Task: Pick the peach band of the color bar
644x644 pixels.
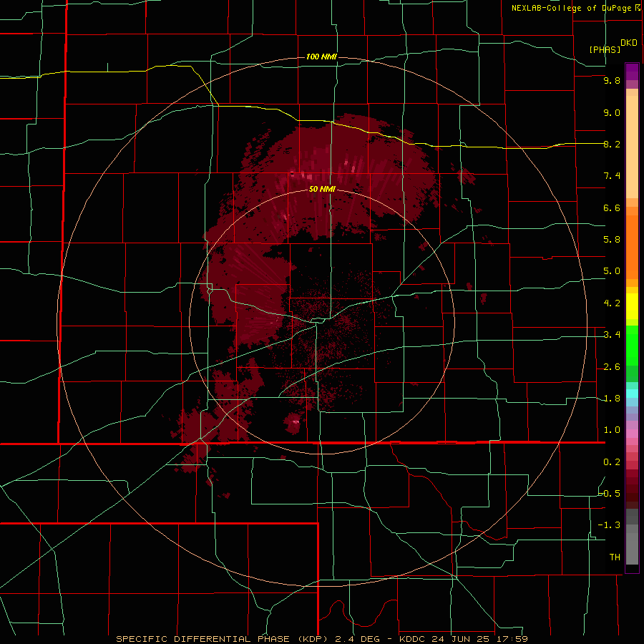Action: pos(632,147)
